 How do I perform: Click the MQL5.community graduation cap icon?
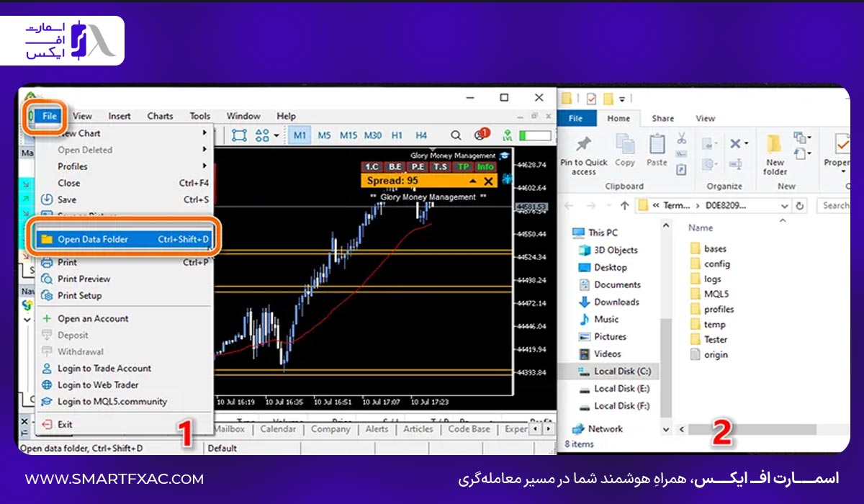click(47, 401)
